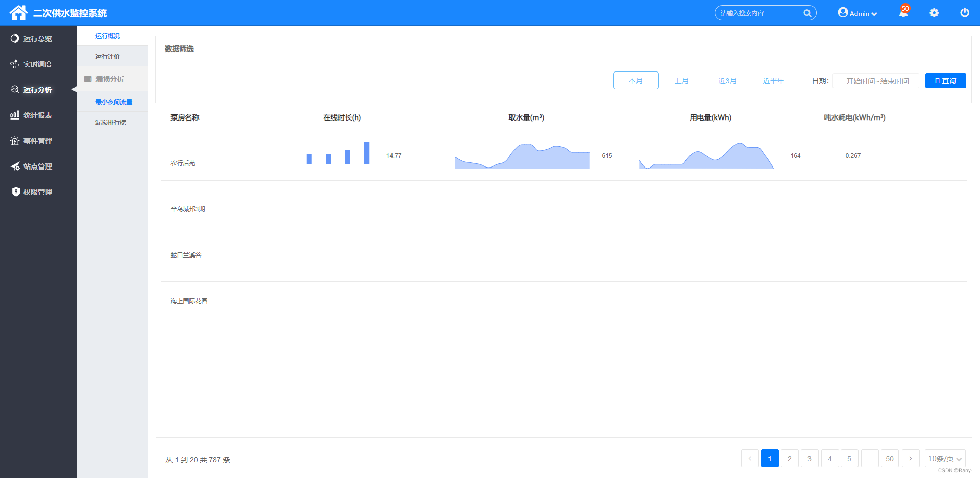Expand the Admin dropdown arrow
This screenshot has width=980, height=478.
click(x=874, y=14)
